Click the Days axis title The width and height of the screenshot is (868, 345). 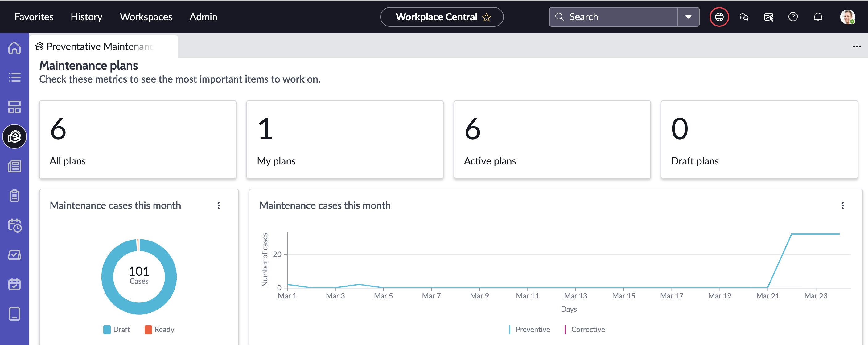[x=569, y=309]
